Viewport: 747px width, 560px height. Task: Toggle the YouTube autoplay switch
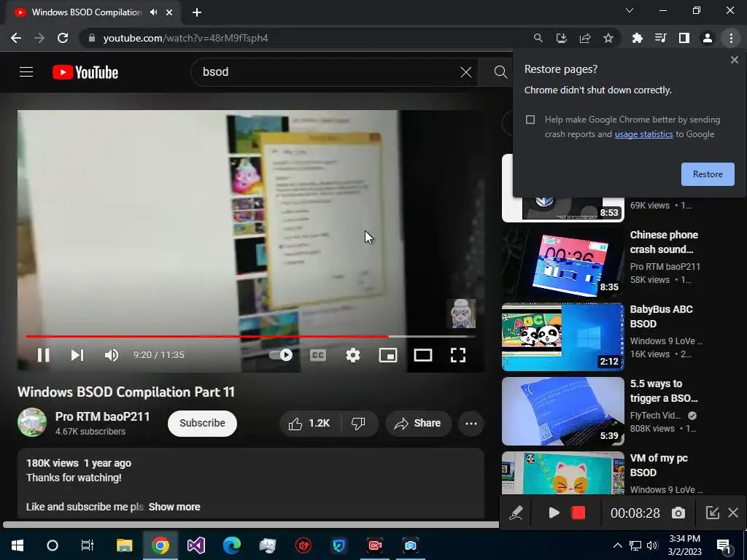point(281,355)
